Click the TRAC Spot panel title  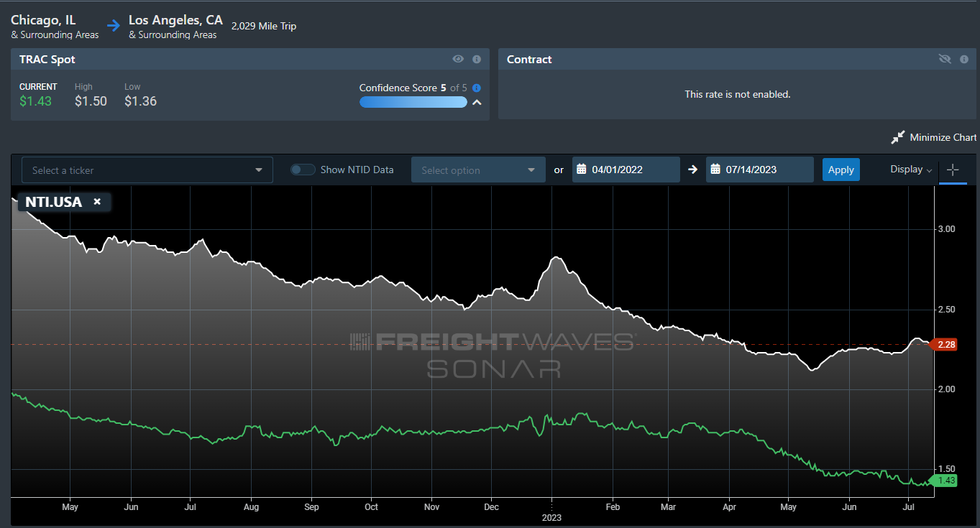pos(47,60)
